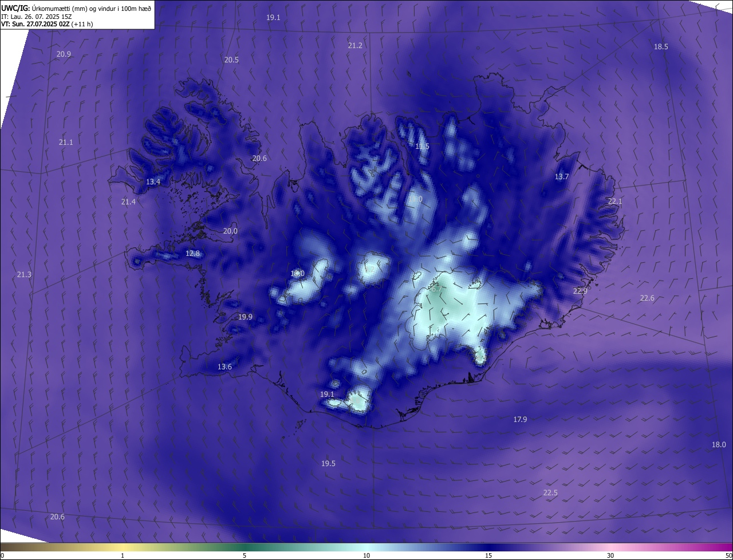Select the IT: Lau. 26. 07. 2025 15Z line
Screen dimensions: 733x560
[36, 17]
